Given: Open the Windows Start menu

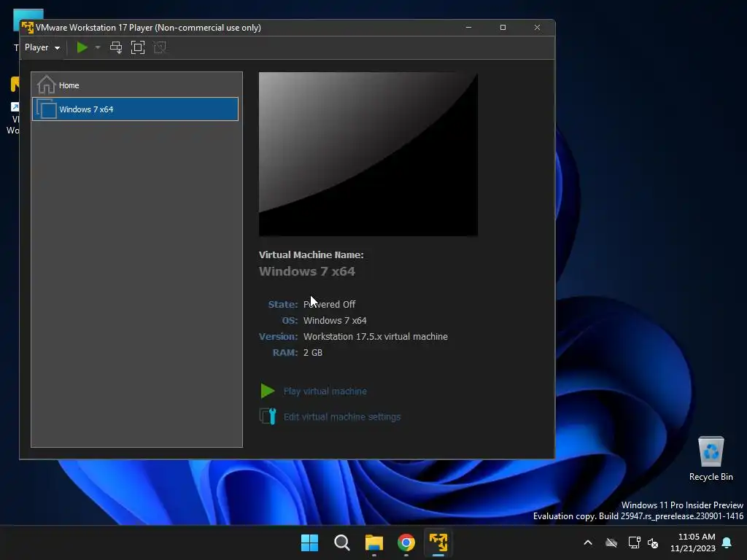Looking at the screenshot, I should click(x=309, y=542).
